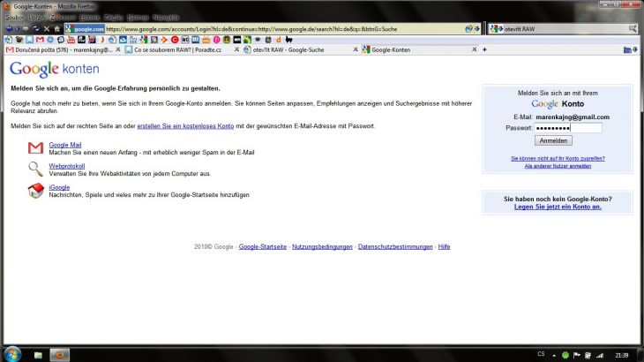The image size is (644, 362).
Task: Open Windows Explorer from taskbar
Action: [38, 355]
